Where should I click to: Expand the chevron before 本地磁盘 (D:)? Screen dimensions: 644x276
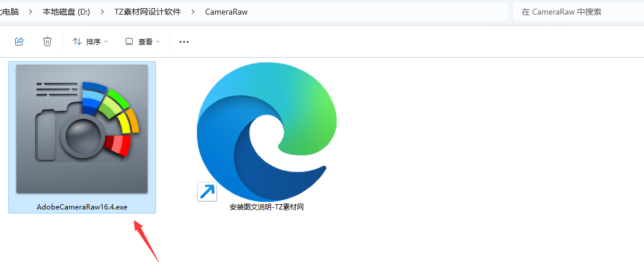click(x=31, y=12)
